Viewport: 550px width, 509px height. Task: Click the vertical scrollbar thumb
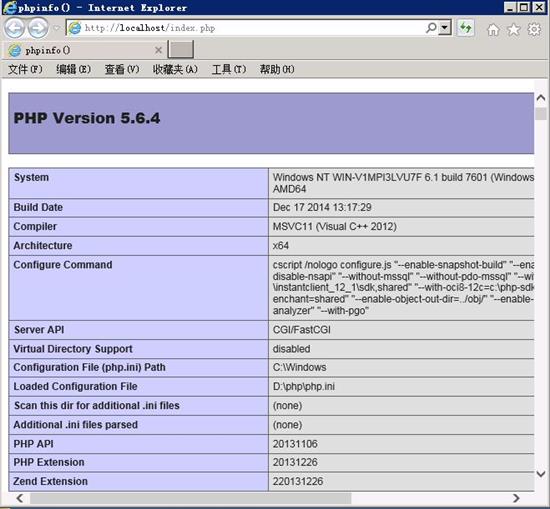(541, 114)
